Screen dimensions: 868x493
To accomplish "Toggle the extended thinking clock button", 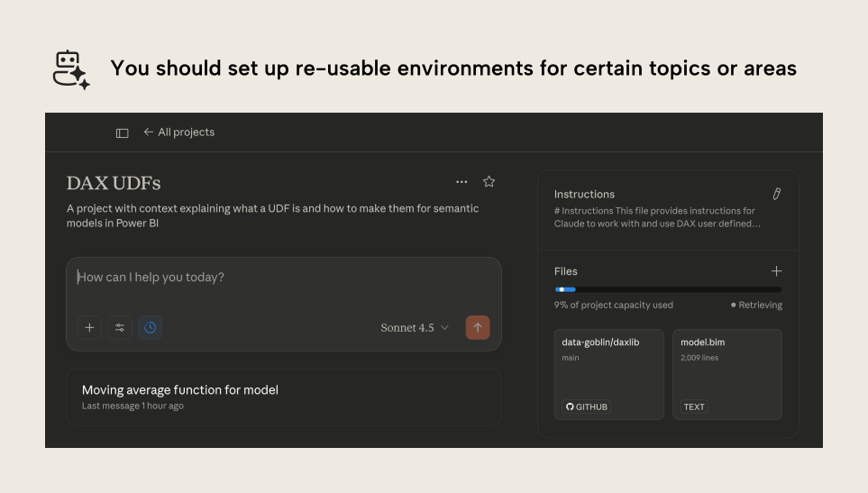I will tap(151, 328).
